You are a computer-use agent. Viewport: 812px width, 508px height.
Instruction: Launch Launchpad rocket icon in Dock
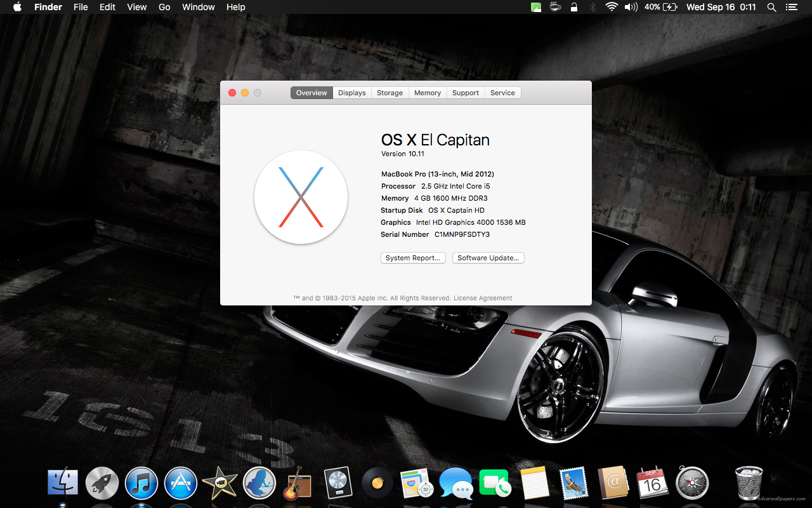[x=102, y=484]
